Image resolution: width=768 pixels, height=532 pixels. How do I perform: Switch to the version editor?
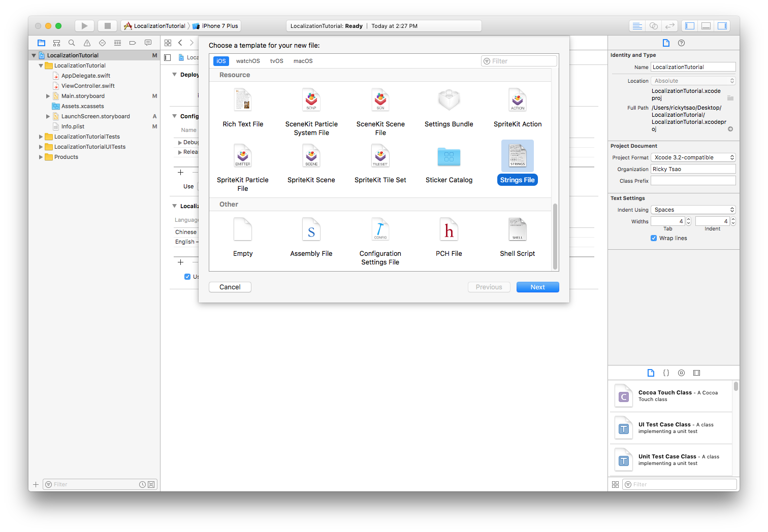coord(670,26)
